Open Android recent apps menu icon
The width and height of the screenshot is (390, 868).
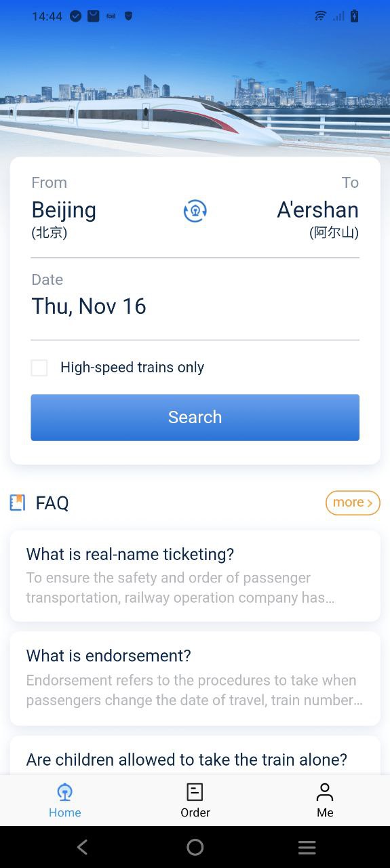tap(307, 847)
